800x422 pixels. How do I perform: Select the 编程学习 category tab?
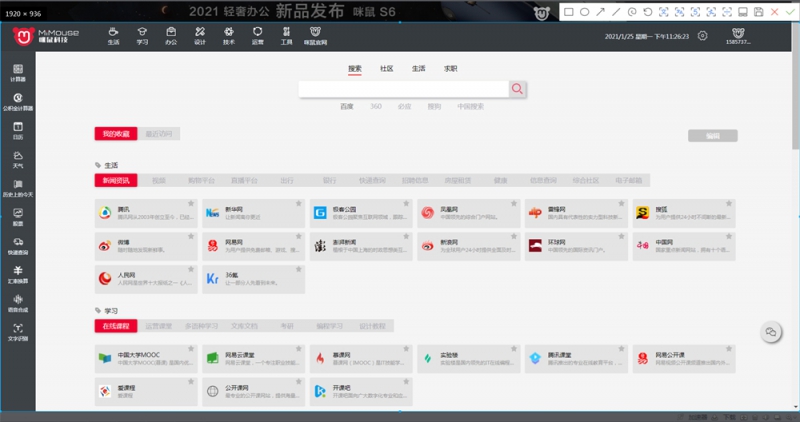click(330, 326)
